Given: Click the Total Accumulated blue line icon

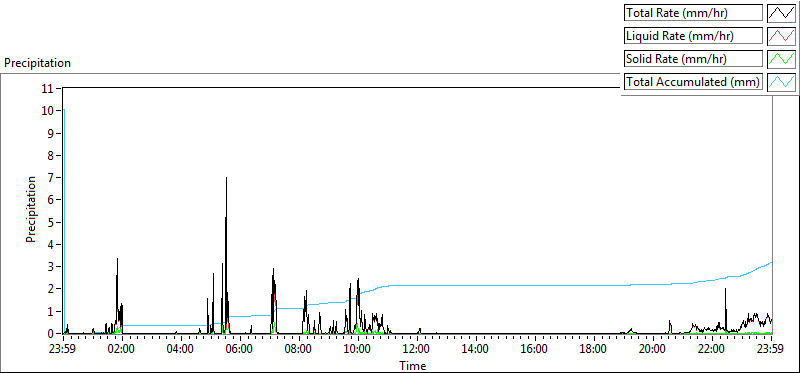Looking at the screenshot, I should [x=781, y=82].
